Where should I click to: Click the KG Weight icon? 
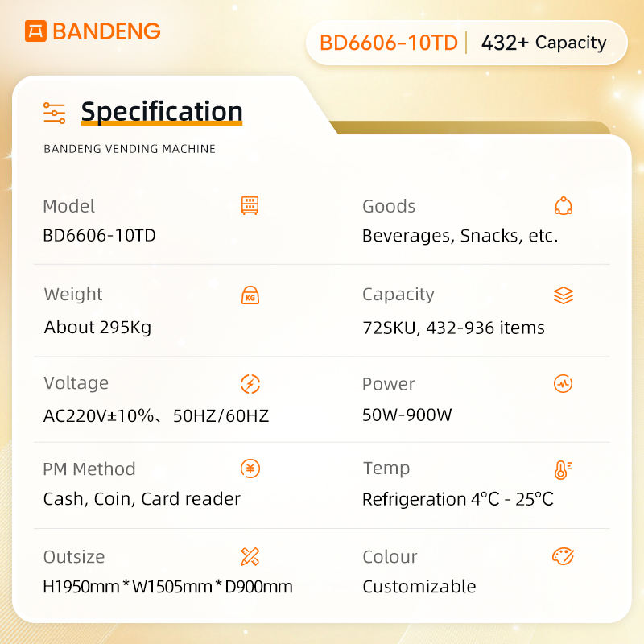coord(250,295)
